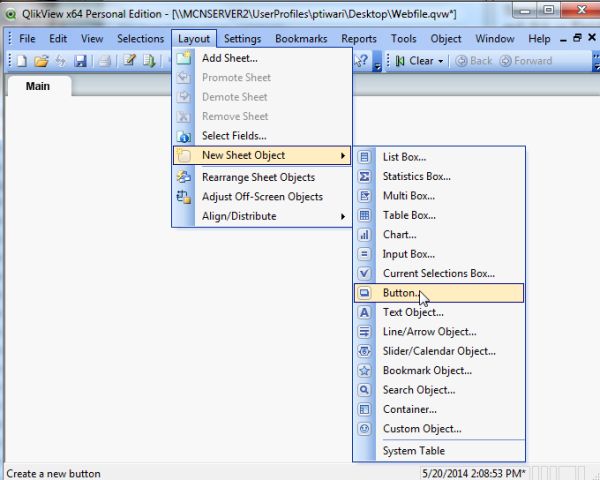Choose Button... in the submenu

[x=439, y=293]
